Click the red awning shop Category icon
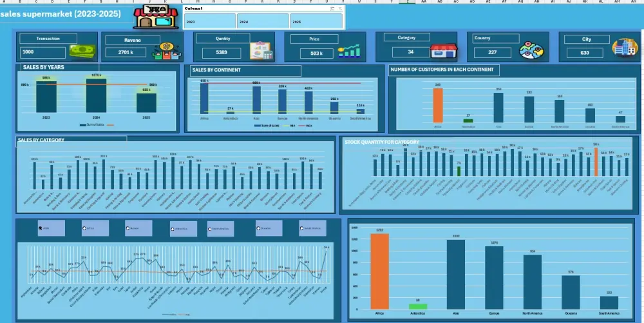The width and height of the screenshot is (644, 323). click(x=444, y=51)
